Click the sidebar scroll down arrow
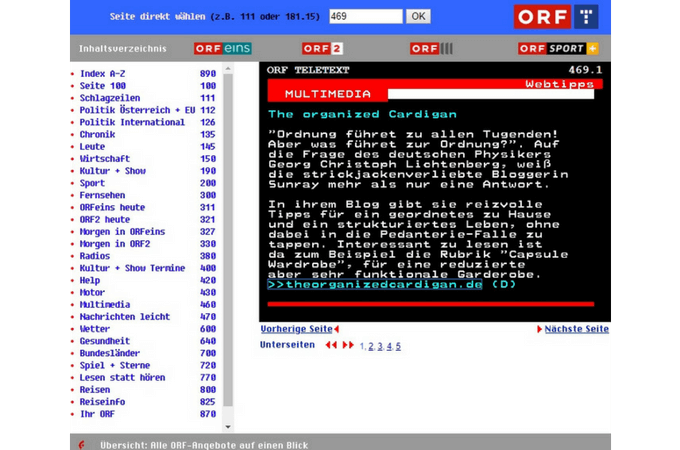The width and height of the screenshot is (680, 450). coord(228,427)
